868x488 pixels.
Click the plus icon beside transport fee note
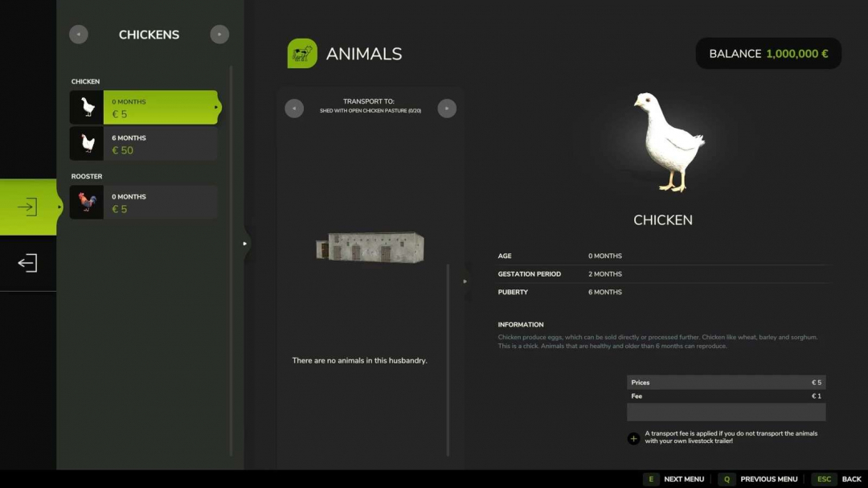click(633, 438)
